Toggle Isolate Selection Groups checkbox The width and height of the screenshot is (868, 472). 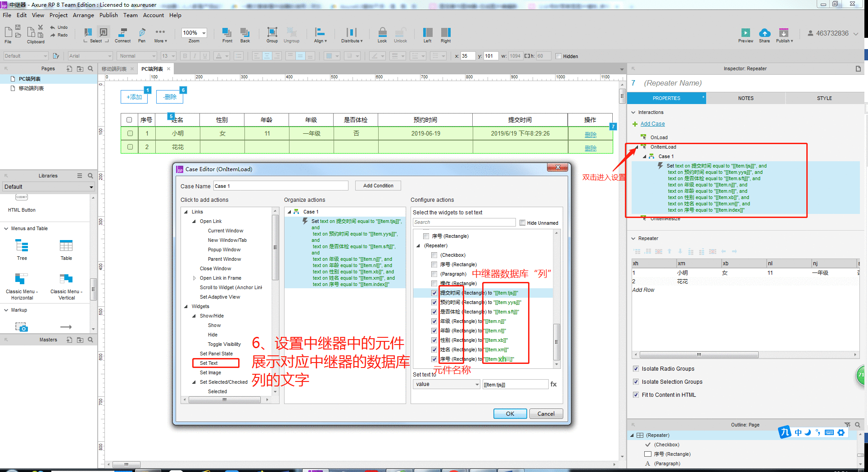[636, 381]
